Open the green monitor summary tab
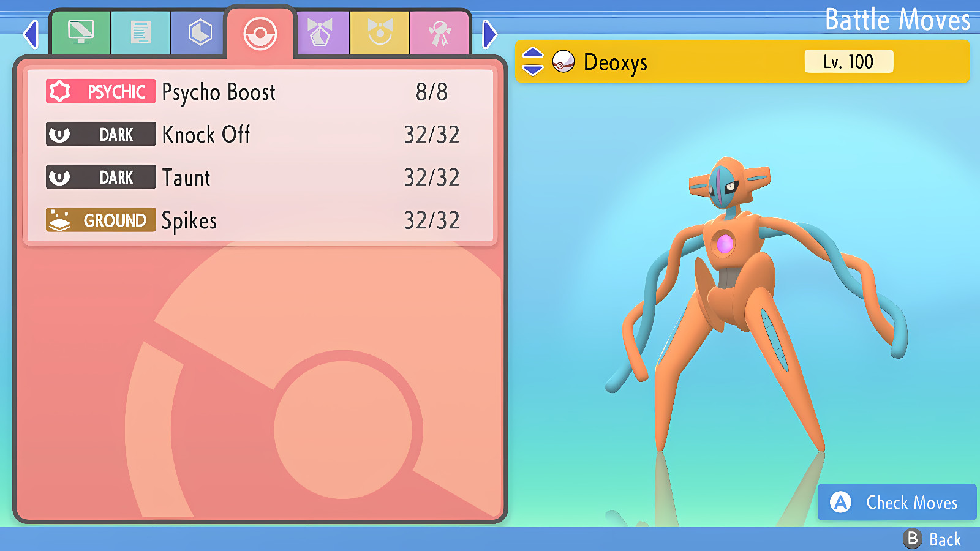The width and height of the screenshot is (980, 551). point(81,33)
